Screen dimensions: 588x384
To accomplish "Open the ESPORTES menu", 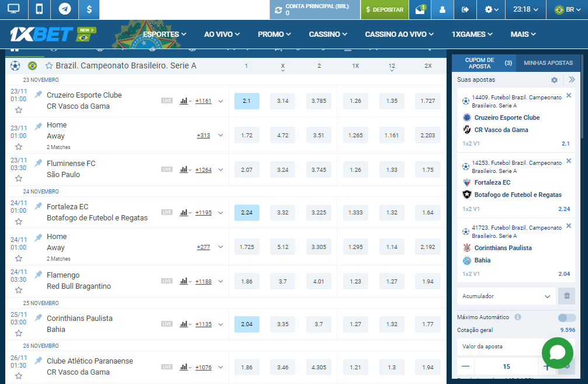I will pyautogui.click(x=164, y=34).
